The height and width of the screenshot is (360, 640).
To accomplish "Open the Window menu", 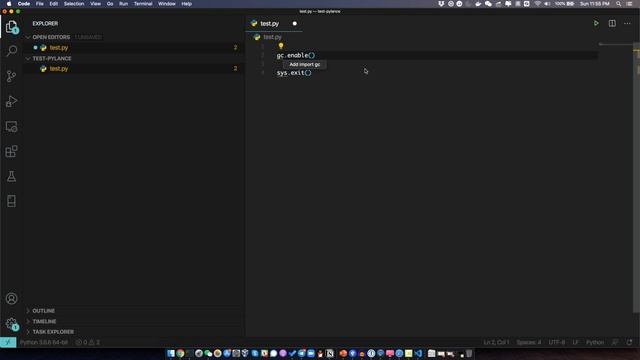I will click(167, 4).
